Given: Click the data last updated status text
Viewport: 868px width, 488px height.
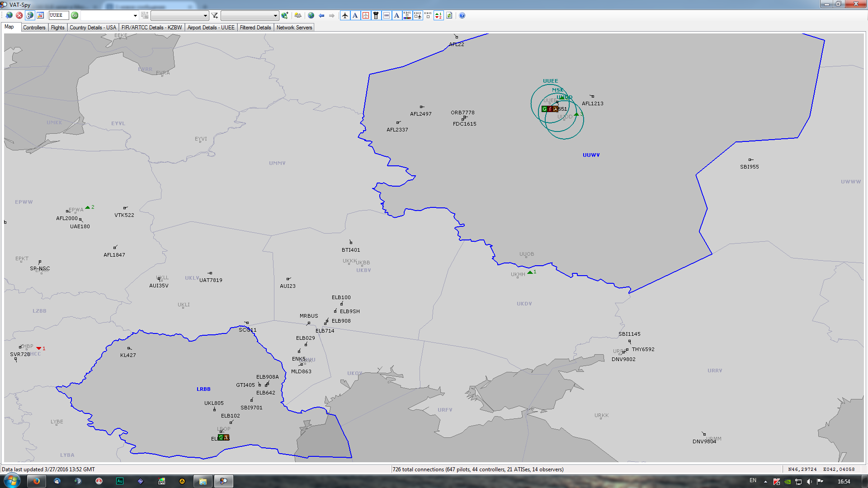Looking at the screenshot, I should coord(48,469).
